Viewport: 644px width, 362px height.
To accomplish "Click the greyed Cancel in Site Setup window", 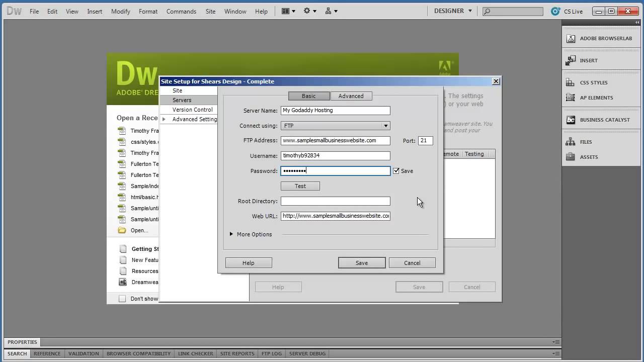I will tap(472, 287).
